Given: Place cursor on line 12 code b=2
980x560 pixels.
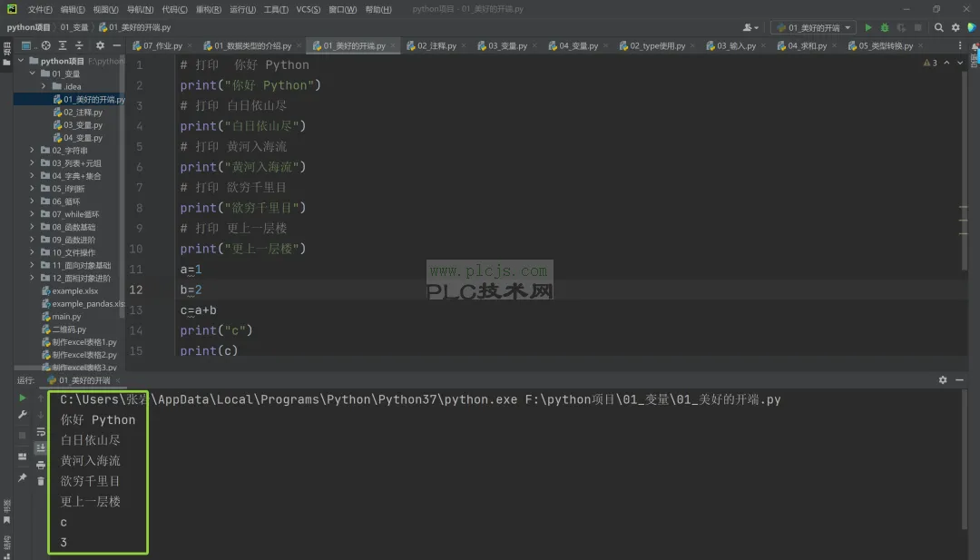Looking at the screenshot, I should click(191, 290).
